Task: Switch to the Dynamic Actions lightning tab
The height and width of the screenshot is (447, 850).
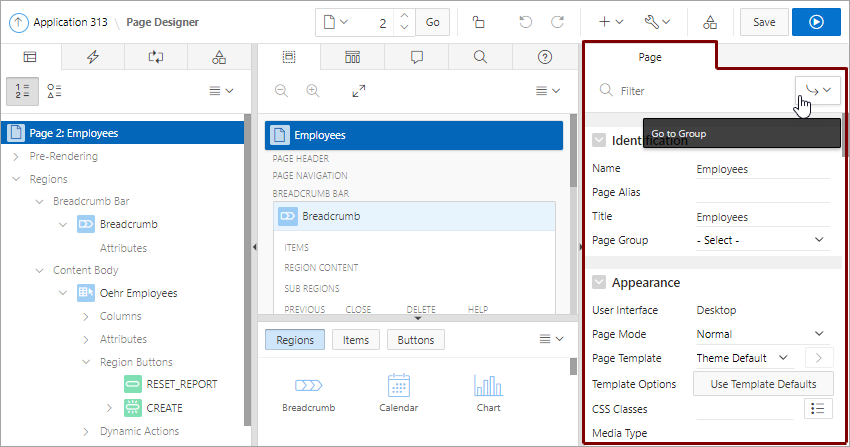Action: click(93, 57)
